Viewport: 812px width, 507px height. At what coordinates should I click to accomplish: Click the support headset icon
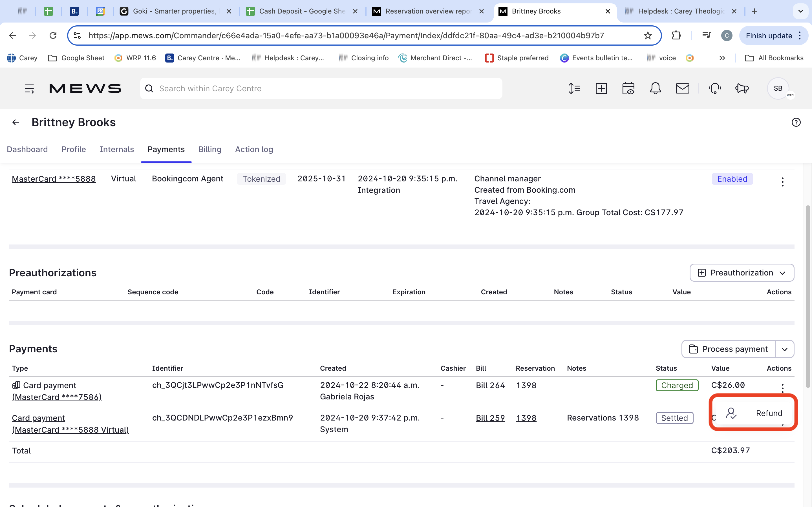(715, 88)
